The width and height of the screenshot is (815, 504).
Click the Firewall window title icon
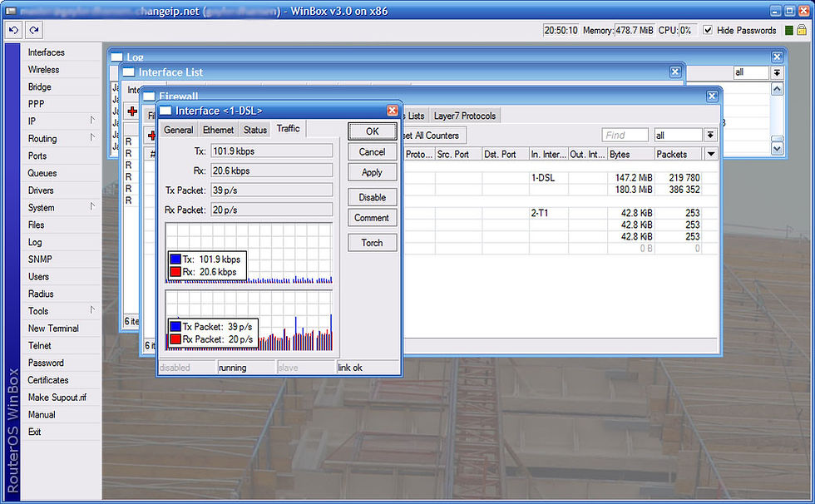click(x=149, y=96)
